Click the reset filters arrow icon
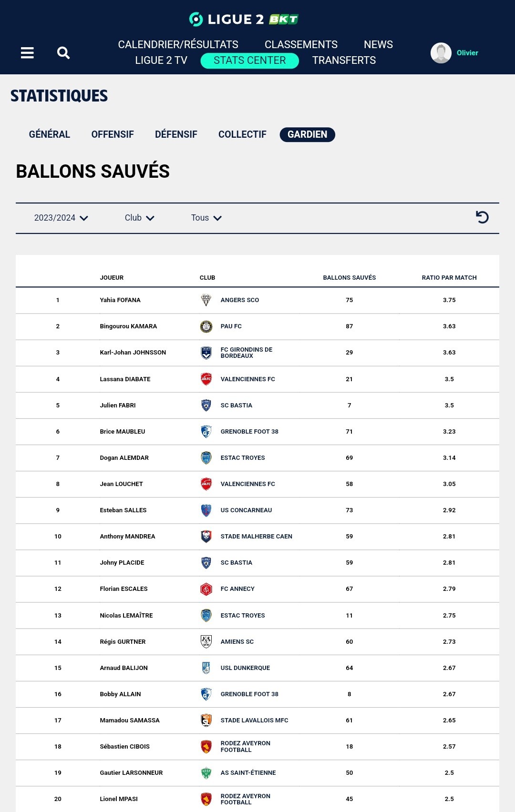 point(482,217)
